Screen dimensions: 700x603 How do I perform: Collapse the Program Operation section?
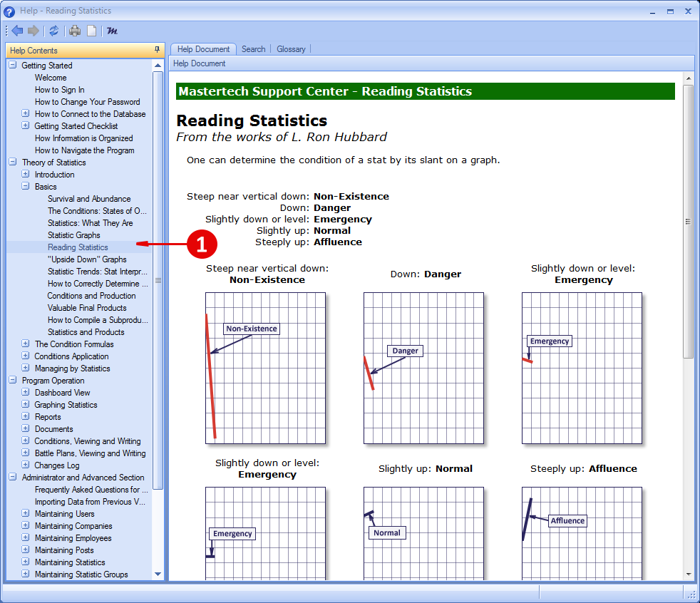pyautogui.click(x=13, y=380)
